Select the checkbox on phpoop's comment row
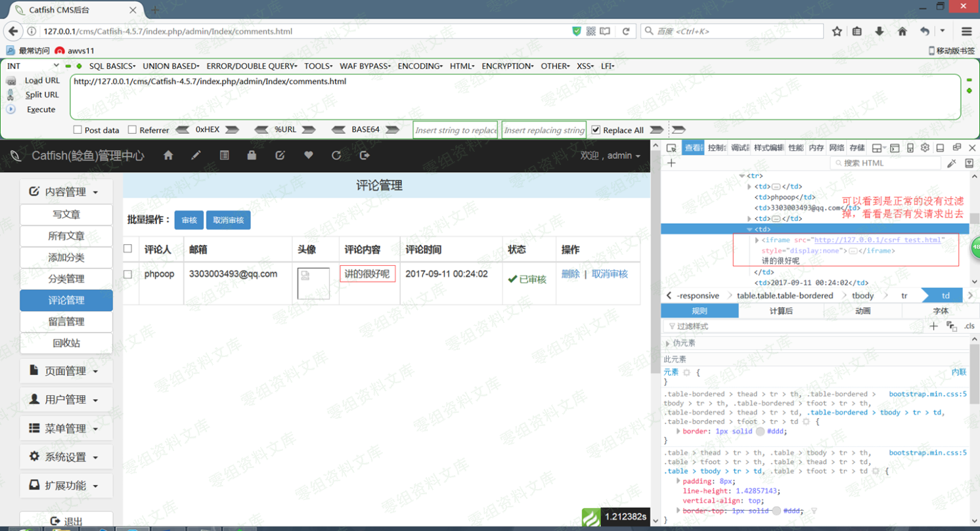 127,274
